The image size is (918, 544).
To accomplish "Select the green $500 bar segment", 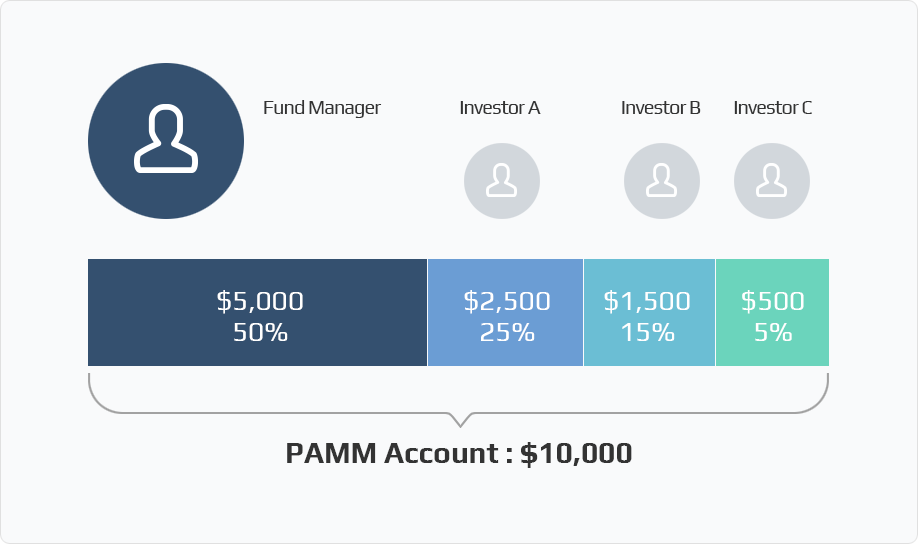I will 772,313.
